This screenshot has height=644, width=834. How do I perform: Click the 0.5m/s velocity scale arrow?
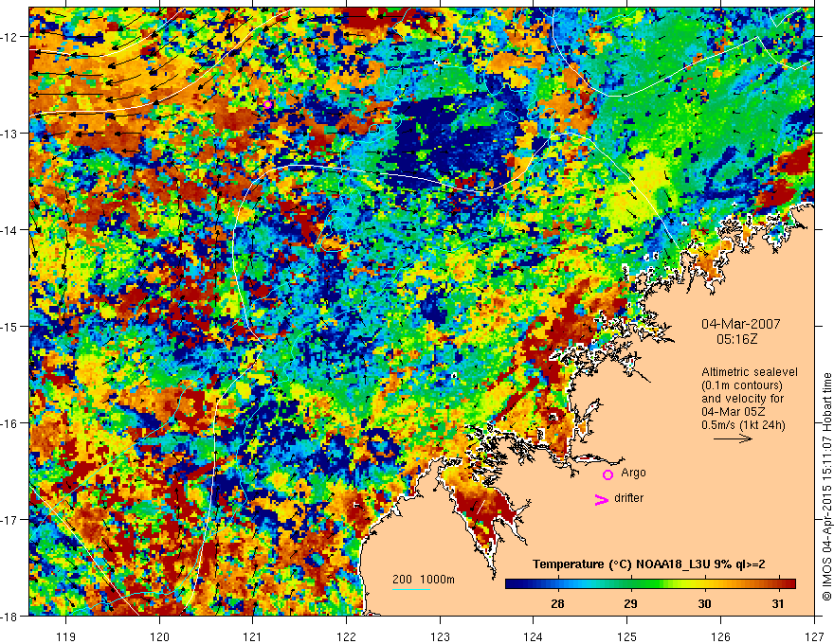pyautogui.click(x=733, y=438)
